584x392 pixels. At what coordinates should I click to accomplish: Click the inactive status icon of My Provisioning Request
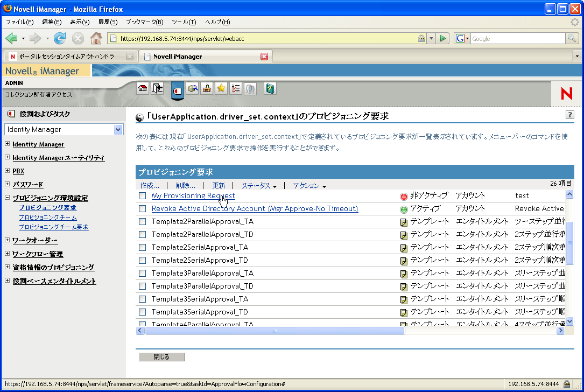click(404, 197)
